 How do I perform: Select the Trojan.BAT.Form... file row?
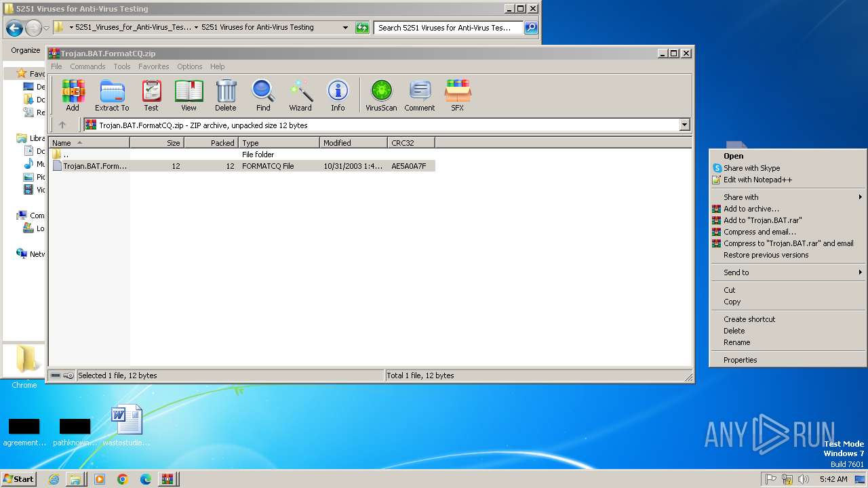pos(242,165)
